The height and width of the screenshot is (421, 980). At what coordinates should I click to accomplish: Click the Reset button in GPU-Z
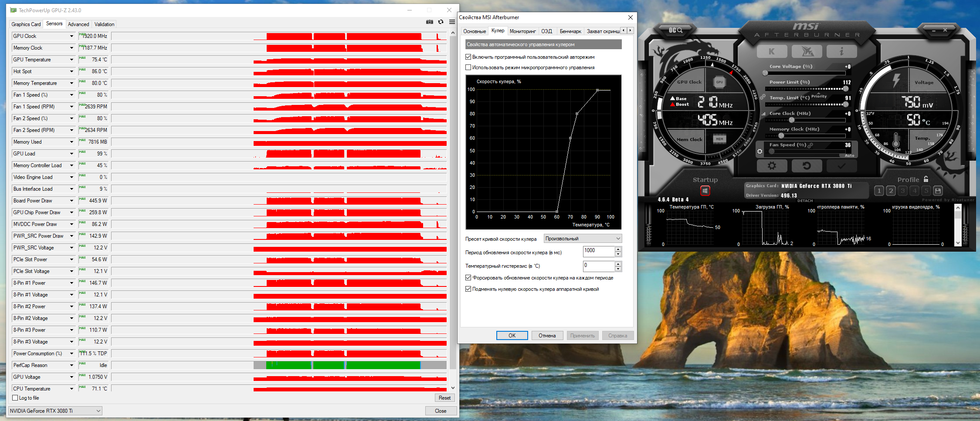pos(444,398)
